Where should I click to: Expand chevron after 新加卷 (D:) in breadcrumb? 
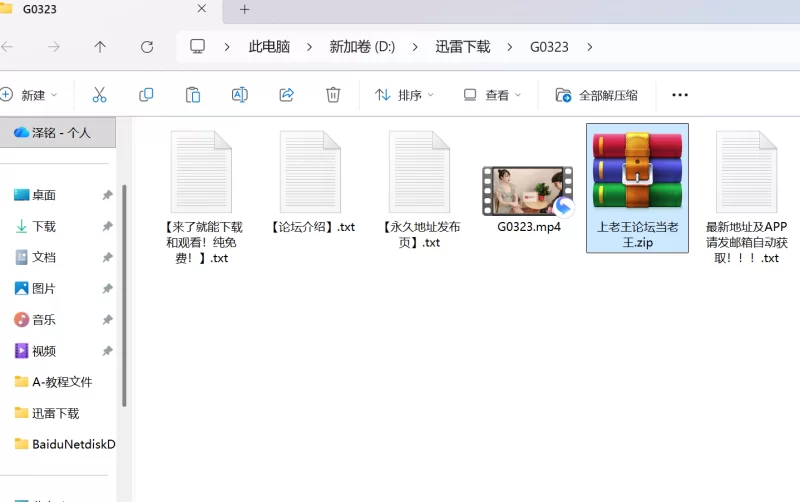coord(415,47)
